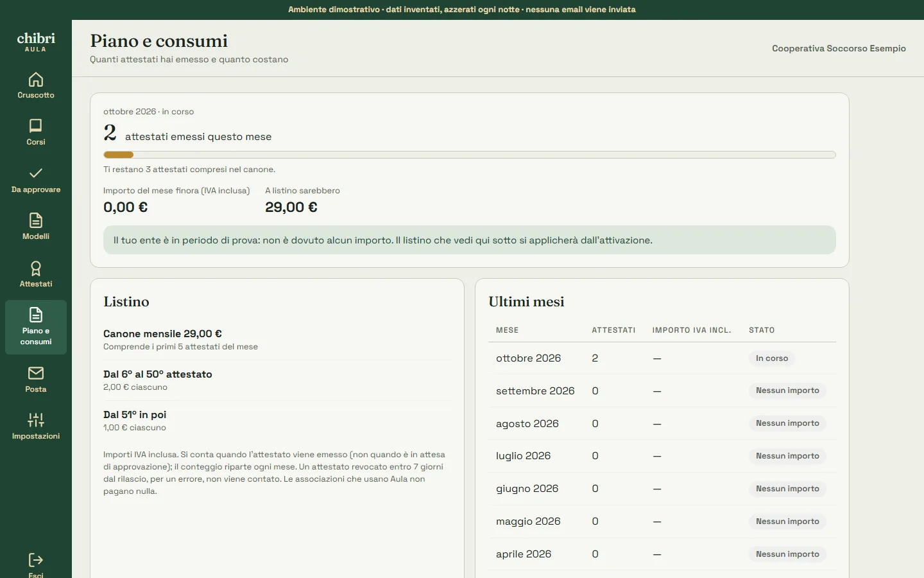Click the Da approvare menu label
The height and width of the screenshot is (578, 924).
click(36, 189)
